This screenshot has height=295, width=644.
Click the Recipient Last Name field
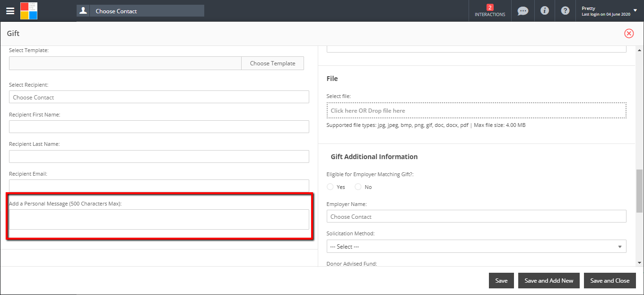pyautogui.click(x=159, y=156)
